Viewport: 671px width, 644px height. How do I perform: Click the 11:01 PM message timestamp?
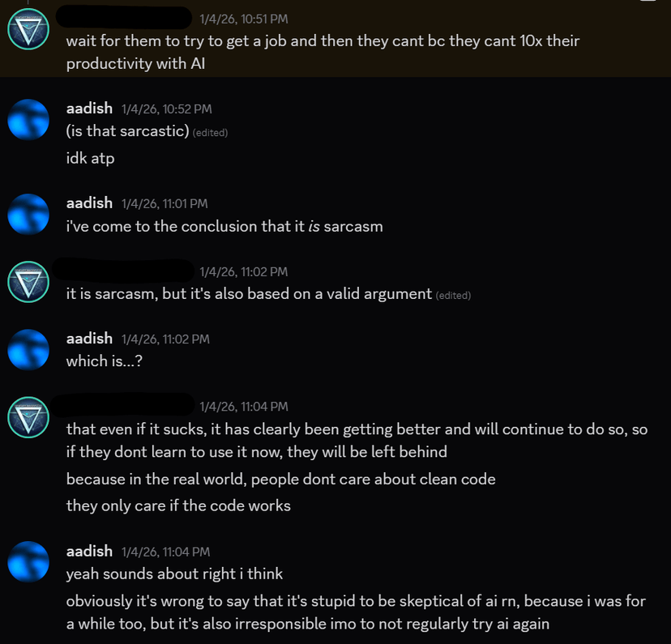(165, 204)
